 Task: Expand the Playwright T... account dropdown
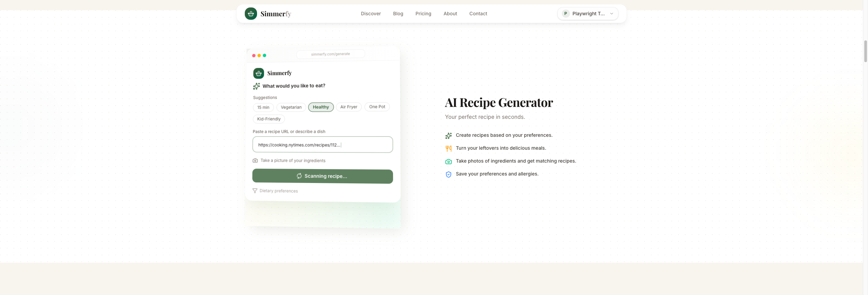click(x=588, y=14)
